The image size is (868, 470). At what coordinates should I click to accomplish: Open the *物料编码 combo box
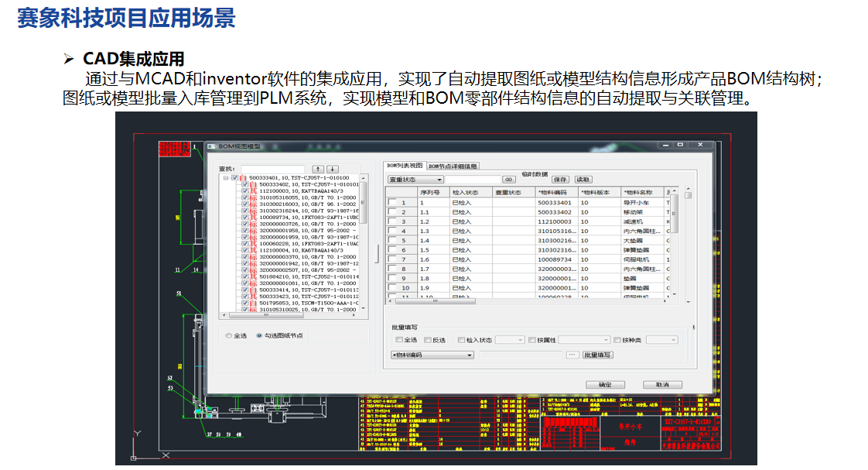coord(432,355)
